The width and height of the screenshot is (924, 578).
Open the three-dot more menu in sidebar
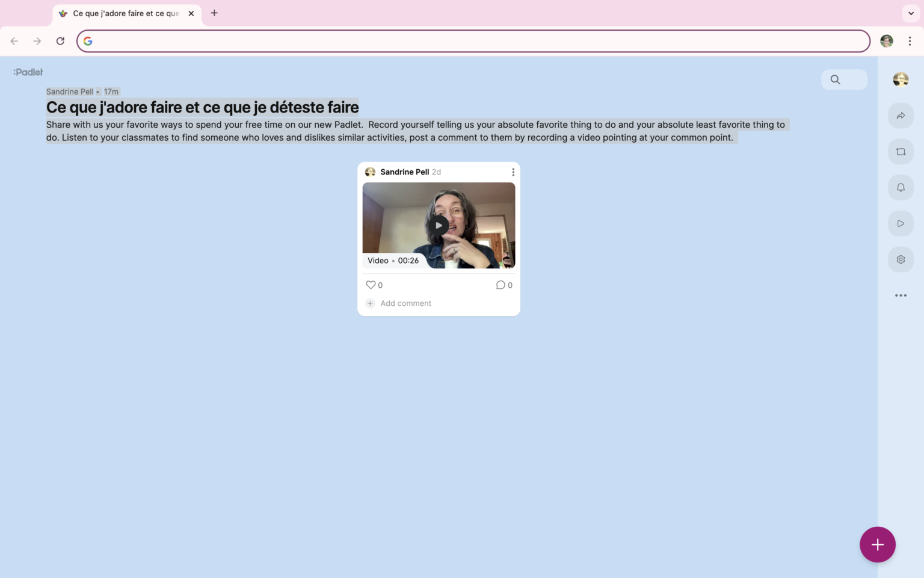tap(901, 296)
